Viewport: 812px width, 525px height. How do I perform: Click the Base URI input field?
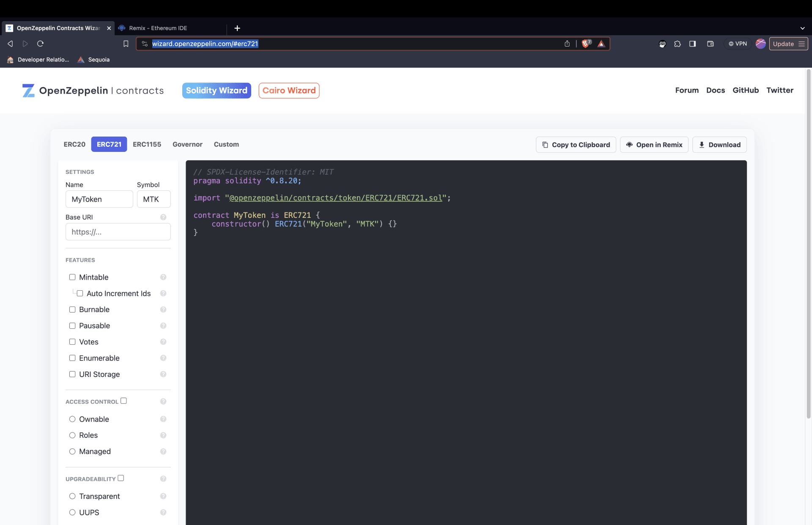[118, 232]
